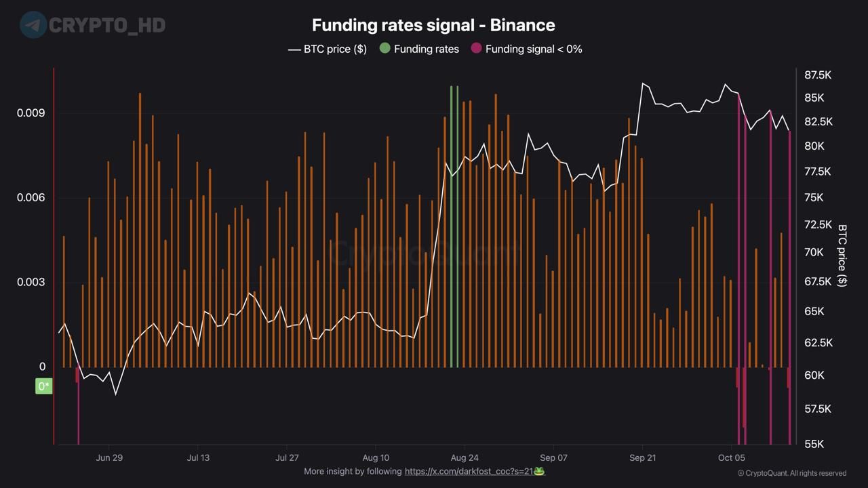Viewport: 868px width, 488px height.
Task: Click the 62.5K price axis value
Action: 818,342
